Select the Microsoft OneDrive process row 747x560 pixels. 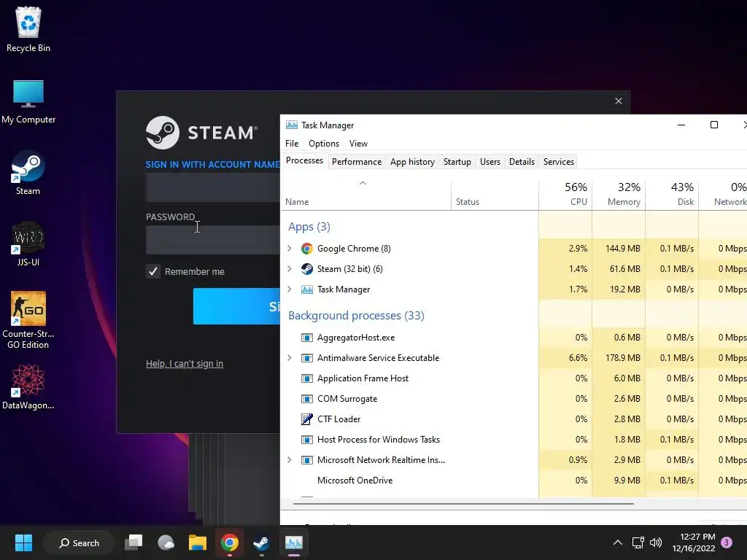point(514,481)
